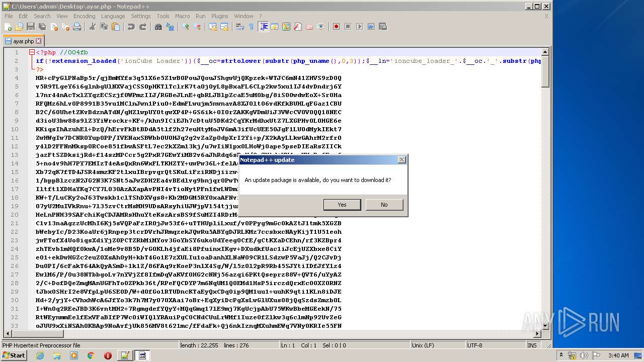Click the Close document toolbar icon
Image resolution: width=644 pixels, height=362 pixels.
coord(54,27)
